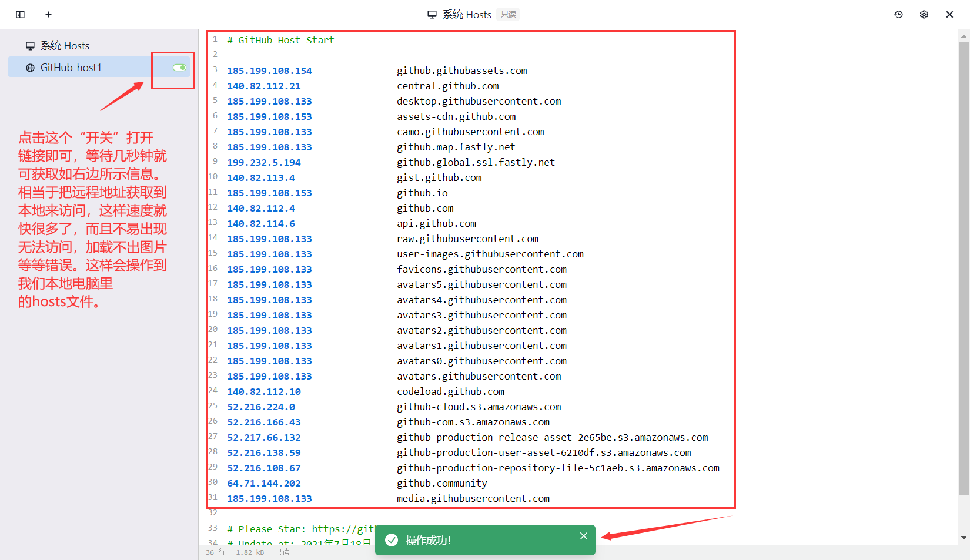Click hostname avatars5.githubusercontent.com

pyautogui.click(x=481, y=284)
